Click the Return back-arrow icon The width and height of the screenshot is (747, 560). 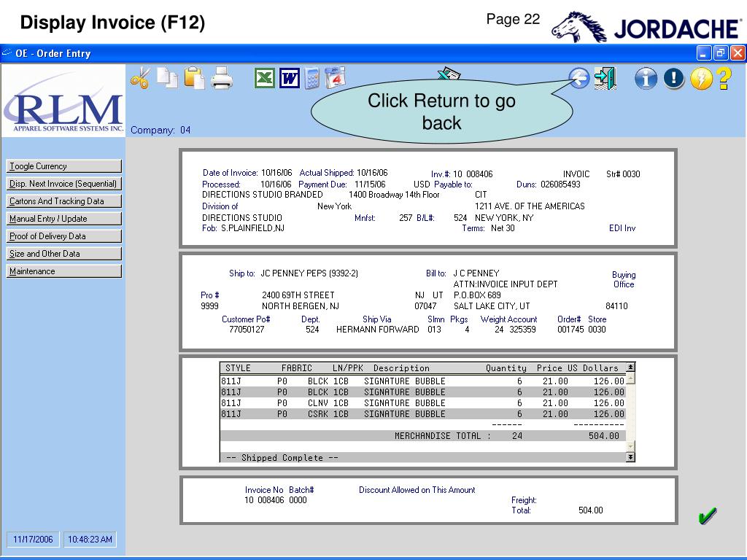[578, 78]
